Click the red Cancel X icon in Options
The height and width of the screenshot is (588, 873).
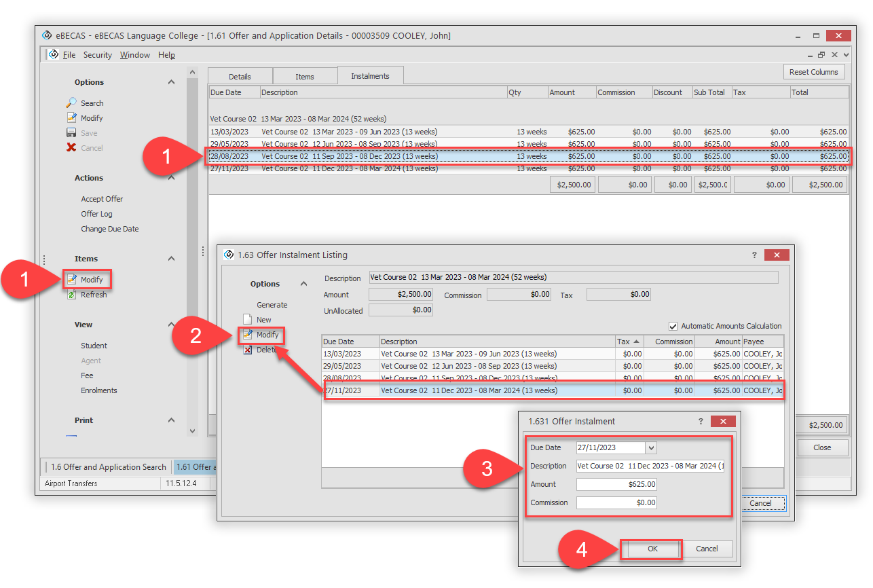(x=71, y=148)
